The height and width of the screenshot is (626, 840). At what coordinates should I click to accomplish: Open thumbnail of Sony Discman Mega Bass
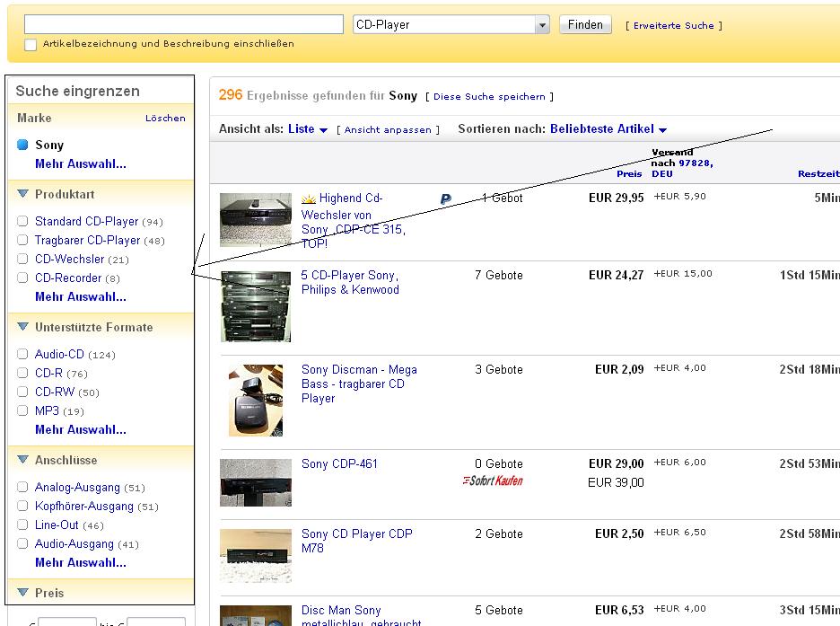256,401
